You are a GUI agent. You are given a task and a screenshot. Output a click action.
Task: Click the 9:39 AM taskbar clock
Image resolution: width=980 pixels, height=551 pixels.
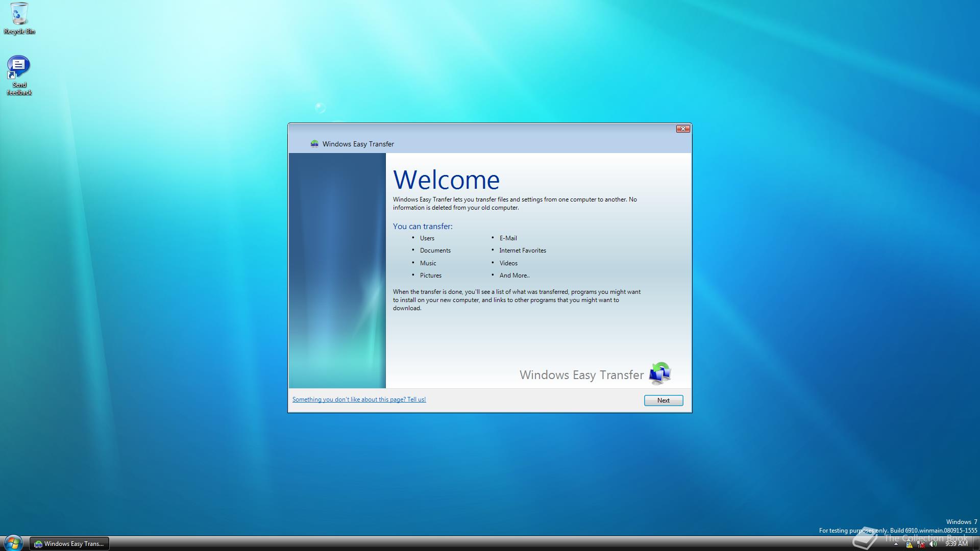(956, 544)
